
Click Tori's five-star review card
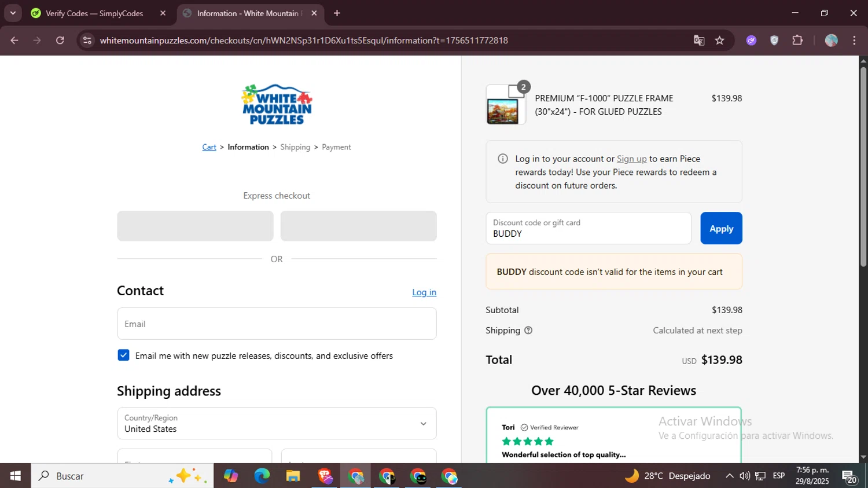[x=614, y=435]
